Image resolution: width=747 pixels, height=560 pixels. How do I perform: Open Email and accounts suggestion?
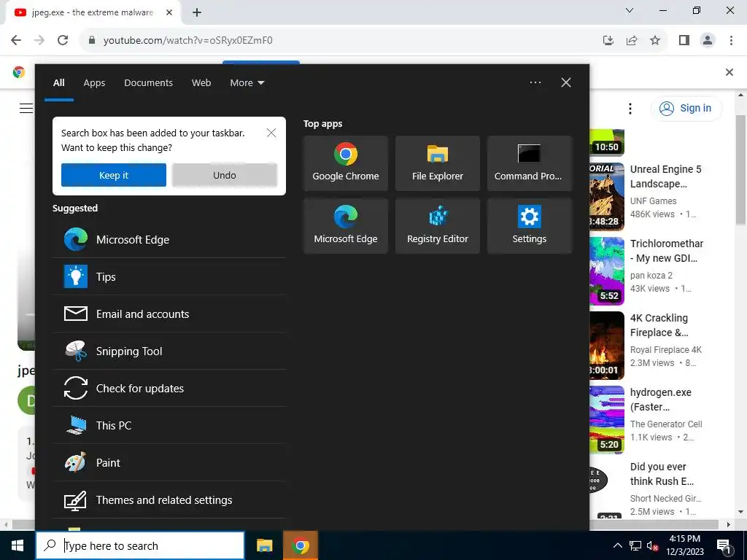tap(169, 314)
